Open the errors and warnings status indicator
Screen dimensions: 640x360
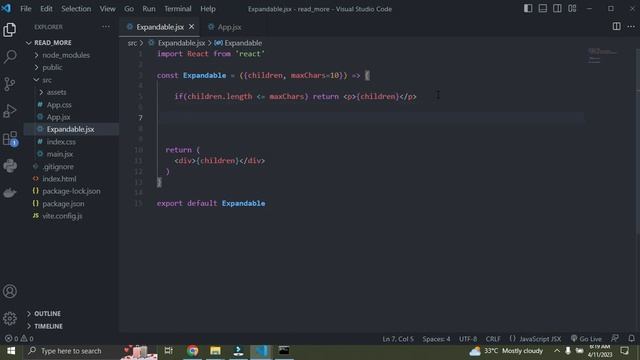coord(19,339)
